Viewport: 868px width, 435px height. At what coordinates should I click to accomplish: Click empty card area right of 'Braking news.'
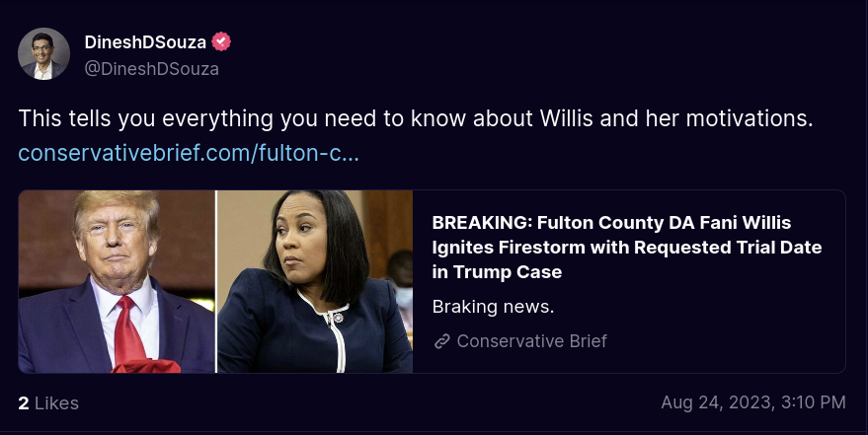click(697, 306)
